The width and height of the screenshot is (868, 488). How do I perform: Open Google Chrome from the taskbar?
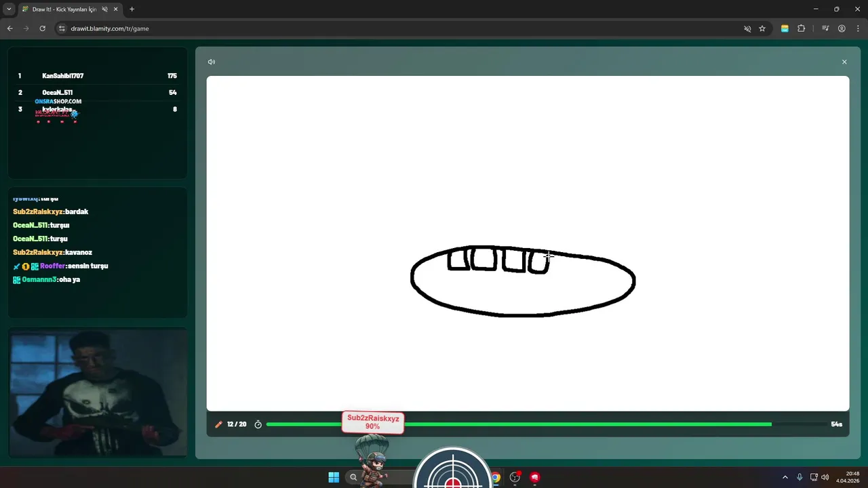496,477
